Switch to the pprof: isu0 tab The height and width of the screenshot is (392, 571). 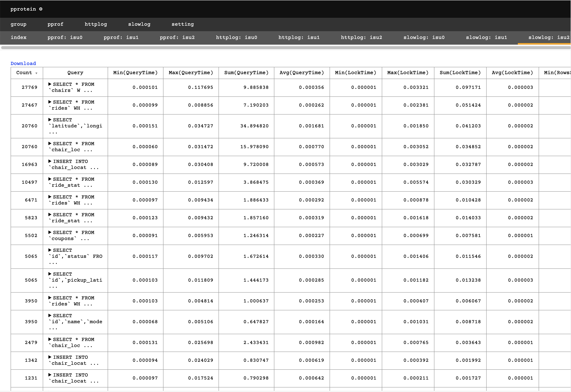tap(65, 37)
